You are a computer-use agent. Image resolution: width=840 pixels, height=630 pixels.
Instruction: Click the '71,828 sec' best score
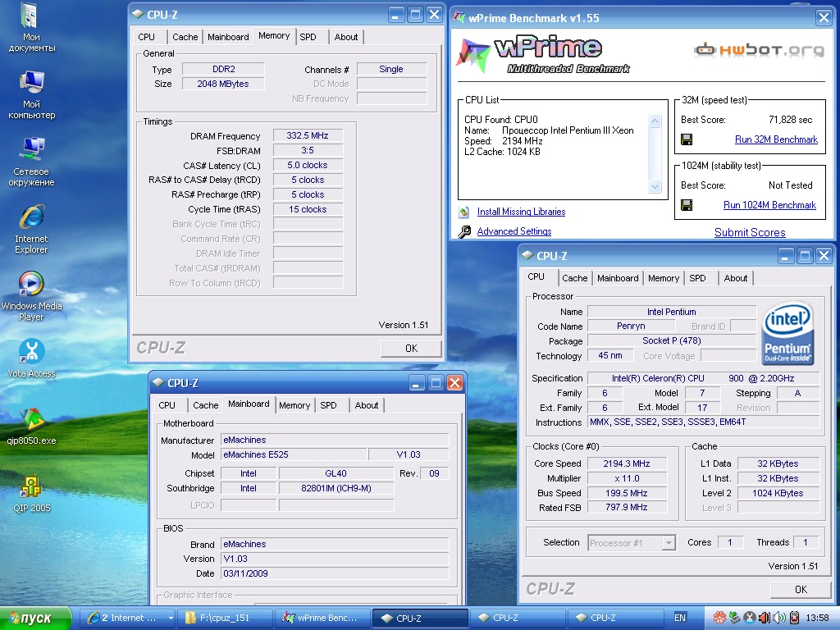[790, 120]
